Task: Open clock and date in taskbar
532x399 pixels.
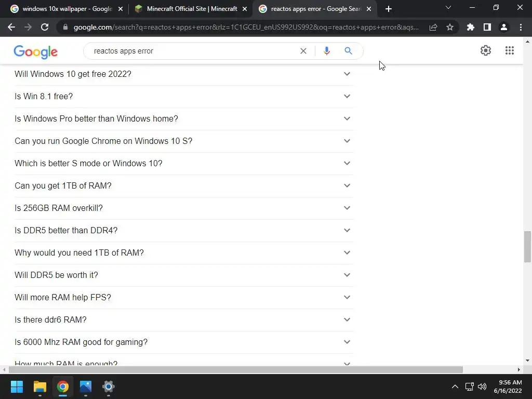Action: (x=508, y=387)
